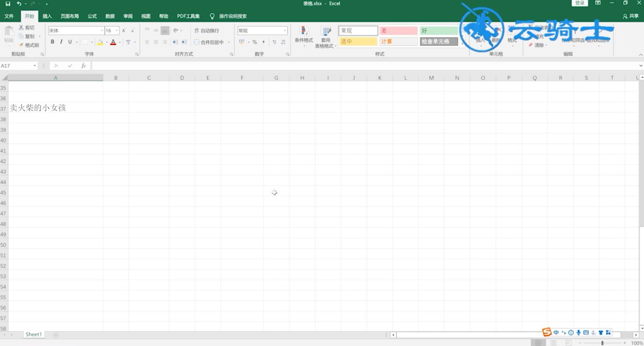Open the Insert ribbon tab
This screenshot has height=346, width=644.
pyautogui.click(x=47, y=16)
